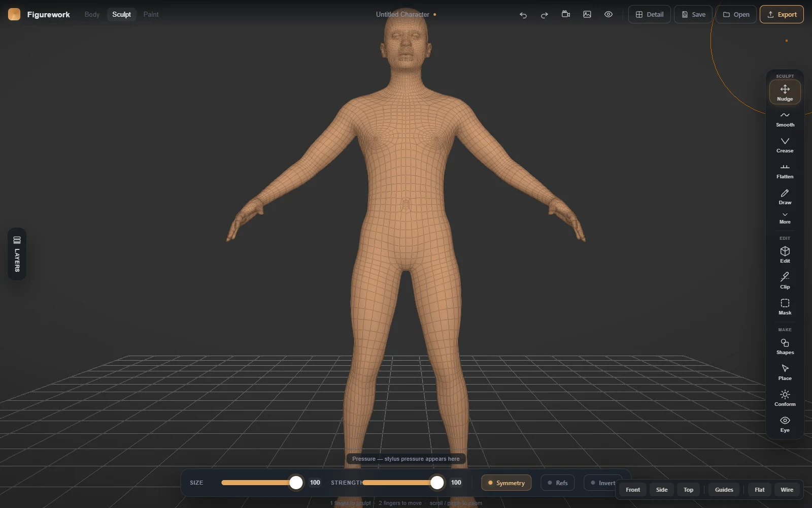Click the undo arrow icon
Image resolution: width=812 pixels, height=508 pixels.
pos(523,15)
